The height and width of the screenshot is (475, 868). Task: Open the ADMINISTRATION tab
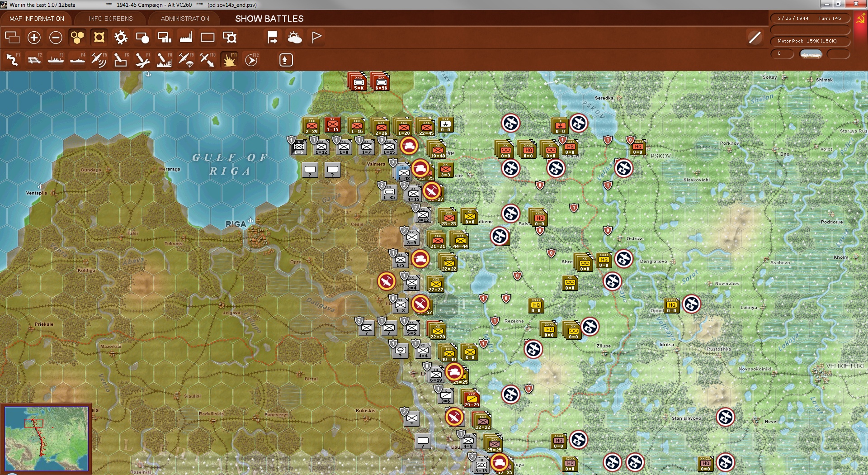point(185,19)
